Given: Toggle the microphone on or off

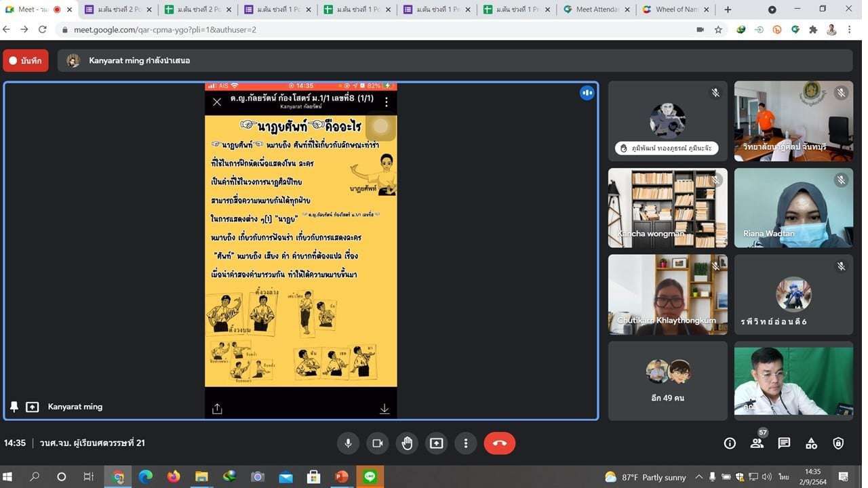Looking at the screenshot, I should pyautogui.click(x=348, y=443).
